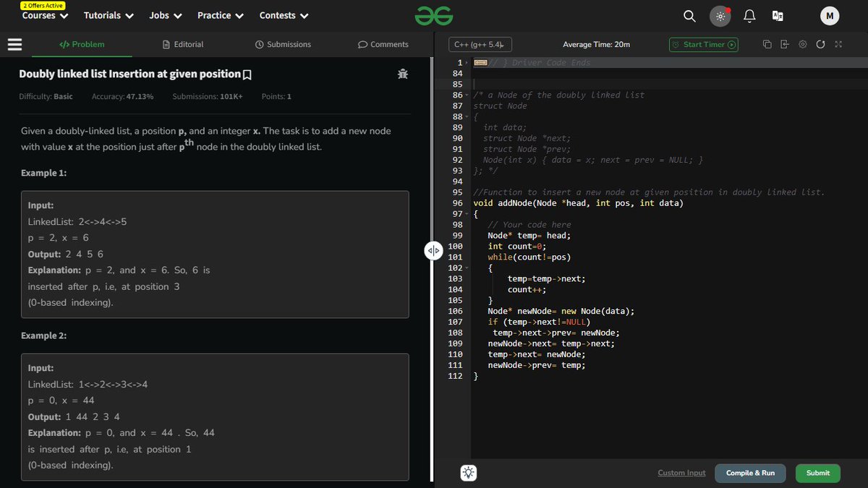This screenshot has height=488, width=868.
Task: Click the Points: 1 label
Action: tap(276, 96)
